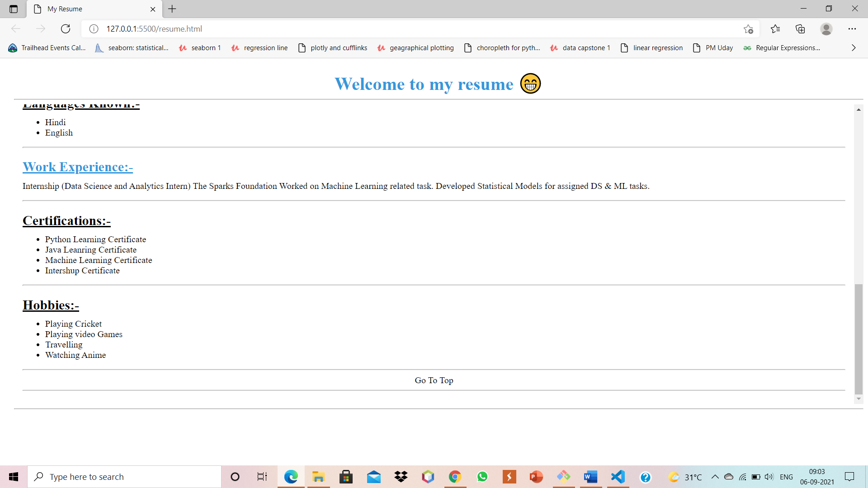Open PowerPoint from the taskbar
The height and width of the screenshot is (488, 868).
pos(536,477)
